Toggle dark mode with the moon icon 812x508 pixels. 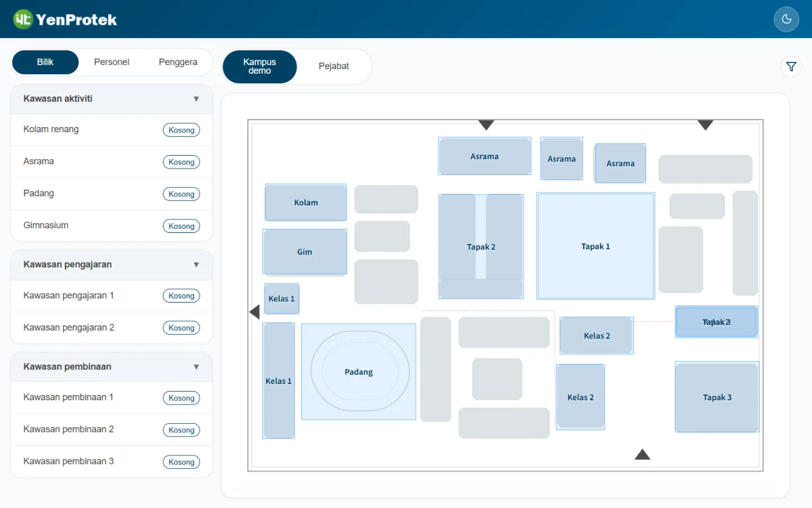786,19
